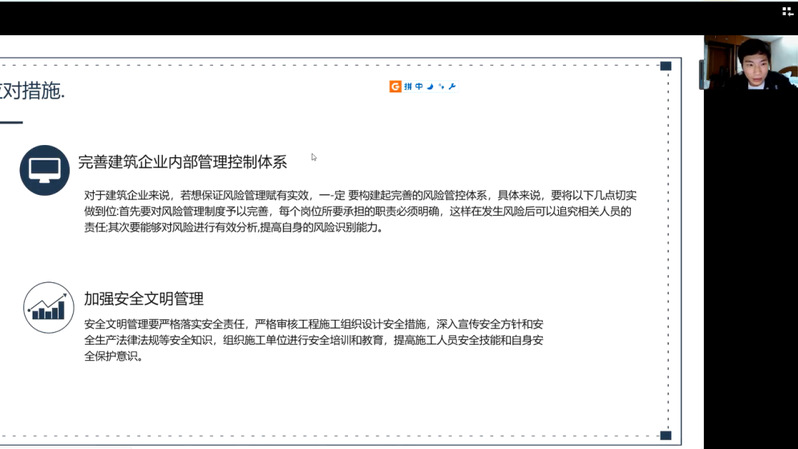This screenshot has height=449, width=798.
Task: Click the paragraph starting with 对于建筑企业来说
Action: coord(360,211)
